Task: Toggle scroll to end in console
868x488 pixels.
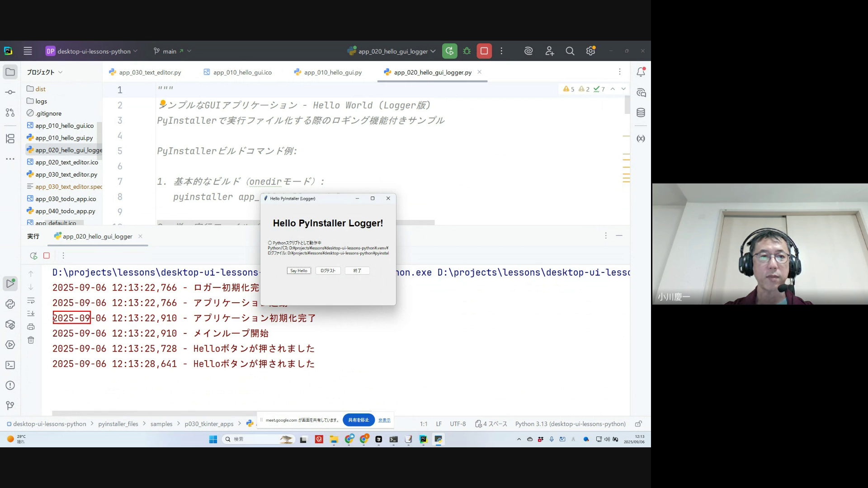Action: [x=31, y=314]
